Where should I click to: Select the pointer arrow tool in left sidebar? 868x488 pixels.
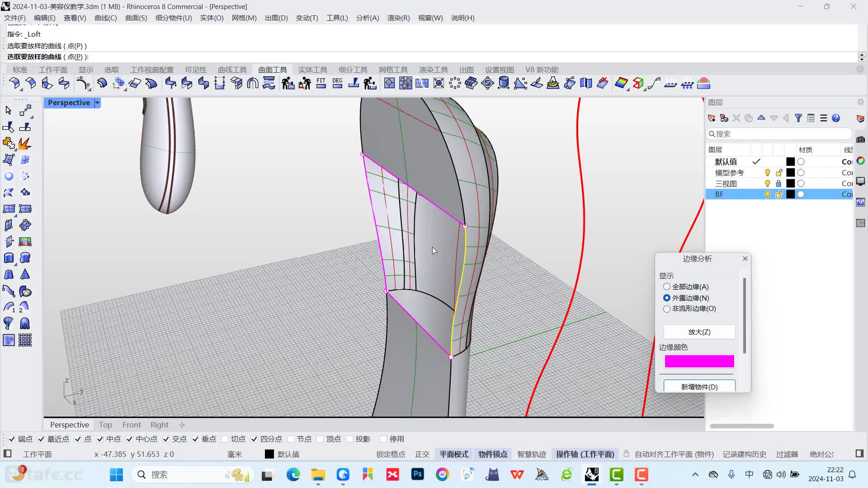point(8,110)
